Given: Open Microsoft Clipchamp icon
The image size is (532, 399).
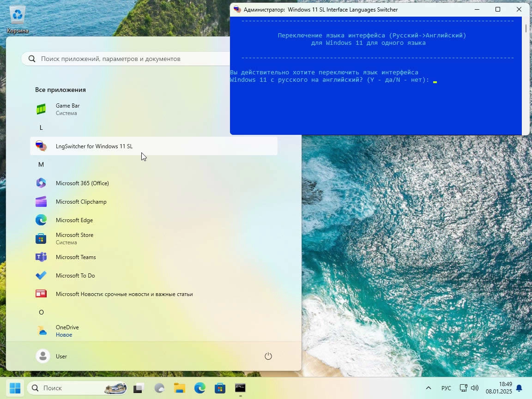Looking at the screenshot, I should point(41,201).
